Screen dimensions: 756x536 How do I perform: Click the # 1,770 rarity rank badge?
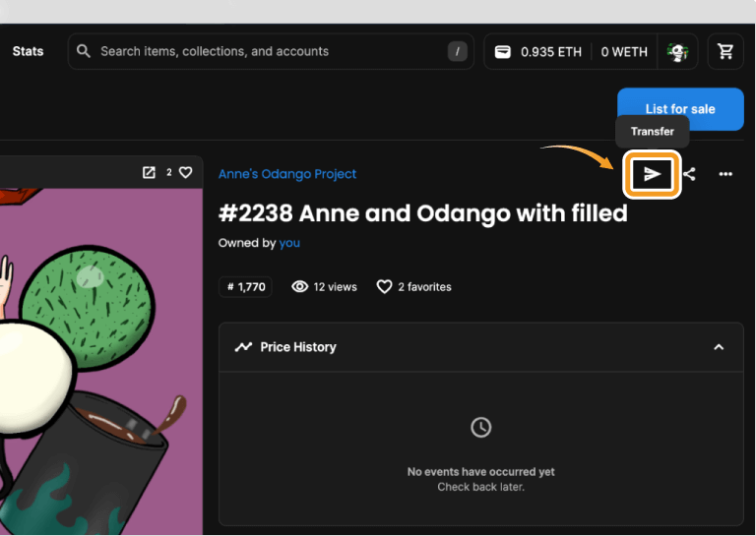tap(246, 287)
